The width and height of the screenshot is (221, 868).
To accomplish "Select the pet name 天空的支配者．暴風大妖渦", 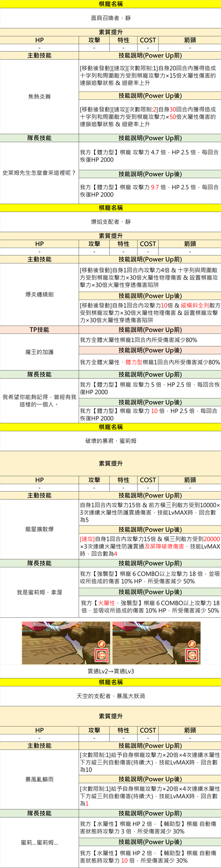I will click(x=110, y=696).
